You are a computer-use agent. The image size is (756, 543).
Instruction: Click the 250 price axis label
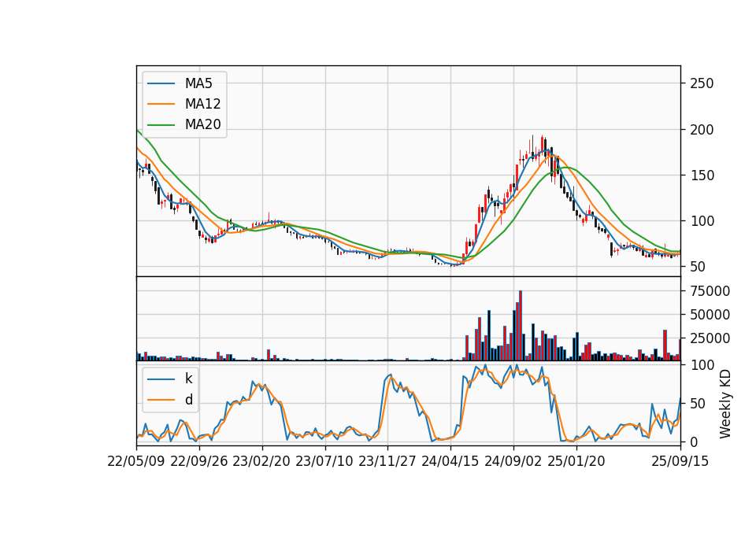coord(702,83)
